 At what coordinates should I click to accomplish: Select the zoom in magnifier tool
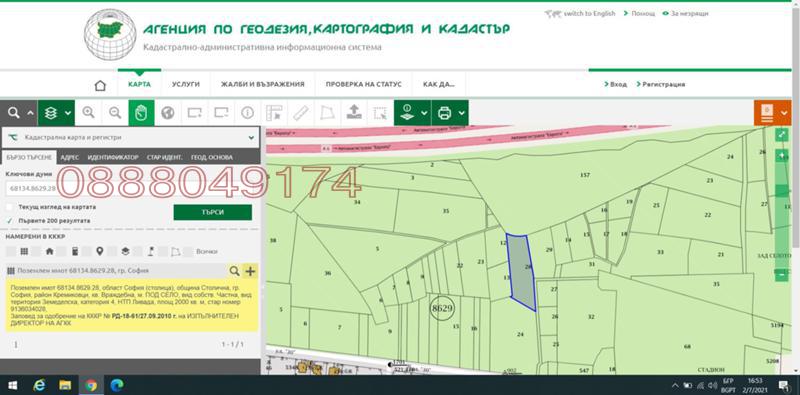click(x=88, y=113)
